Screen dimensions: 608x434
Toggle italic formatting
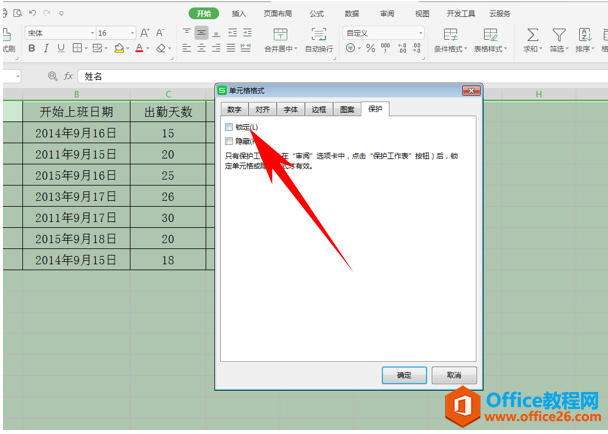pyautogui.click(x=46, y=48)
